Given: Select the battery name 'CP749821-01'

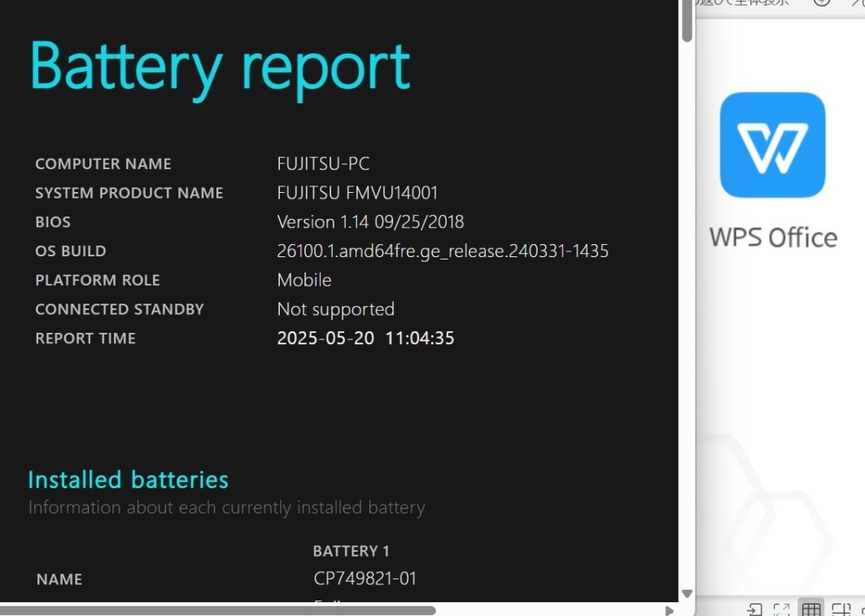Looking at the screenshot, I should click(365, 579).
